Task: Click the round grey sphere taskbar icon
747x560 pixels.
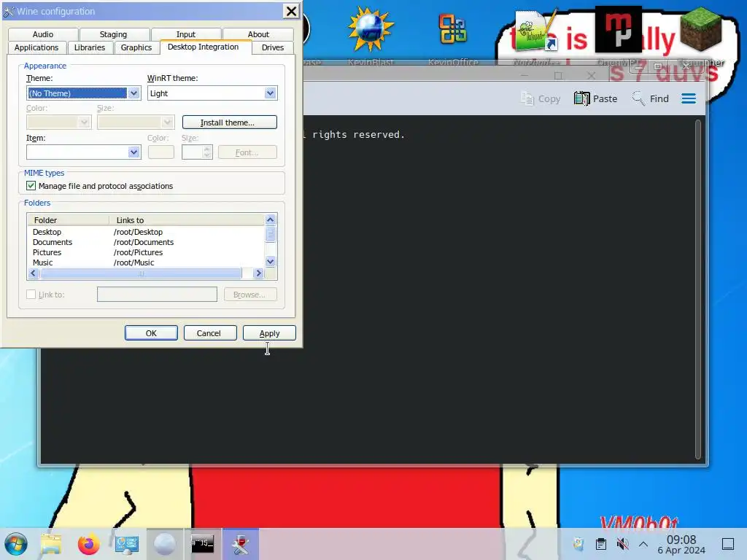Action: pyautogui.click(x=164, y=544)
